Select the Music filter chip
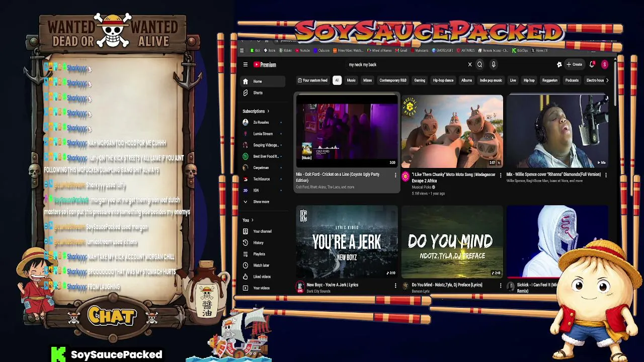The width and height of the screenshot is (644, 362). coord(351,80)
